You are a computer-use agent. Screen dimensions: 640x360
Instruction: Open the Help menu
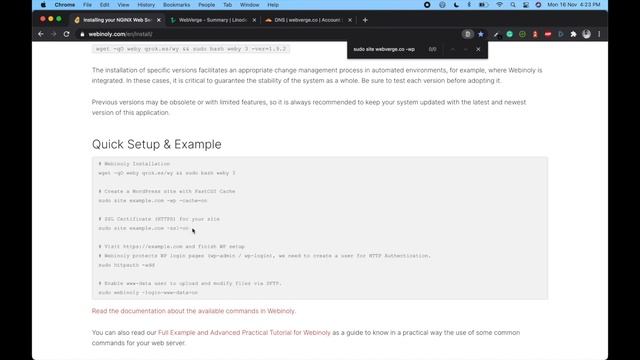tap(273, 5)
